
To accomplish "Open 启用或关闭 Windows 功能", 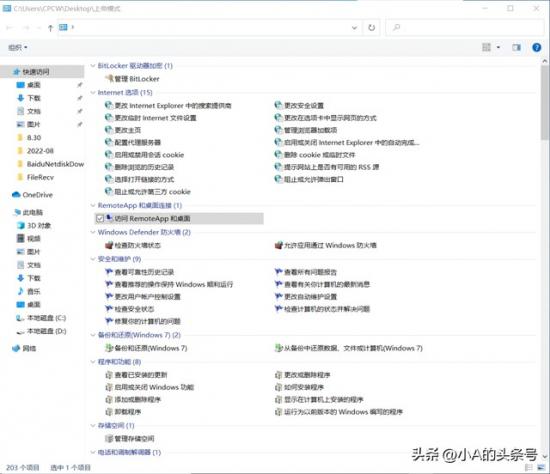I will [149, 387].
